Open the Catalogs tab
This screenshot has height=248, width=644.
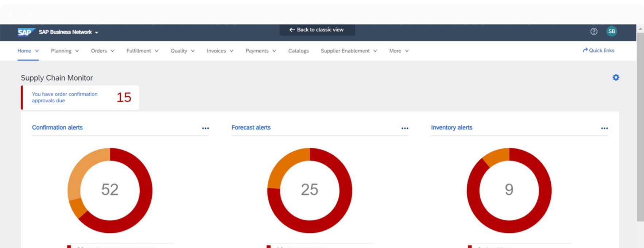click(x=298, y=51)
